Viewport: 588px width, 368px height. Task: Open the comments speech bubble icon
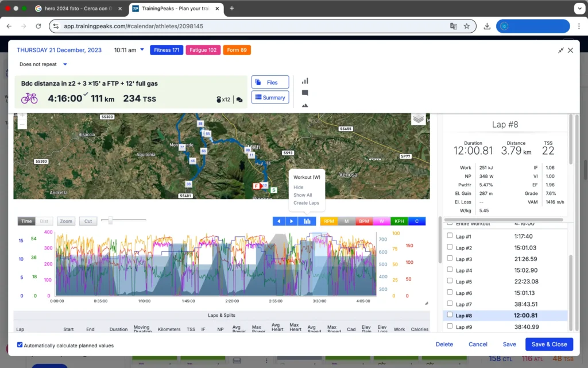tap(305, 93)
